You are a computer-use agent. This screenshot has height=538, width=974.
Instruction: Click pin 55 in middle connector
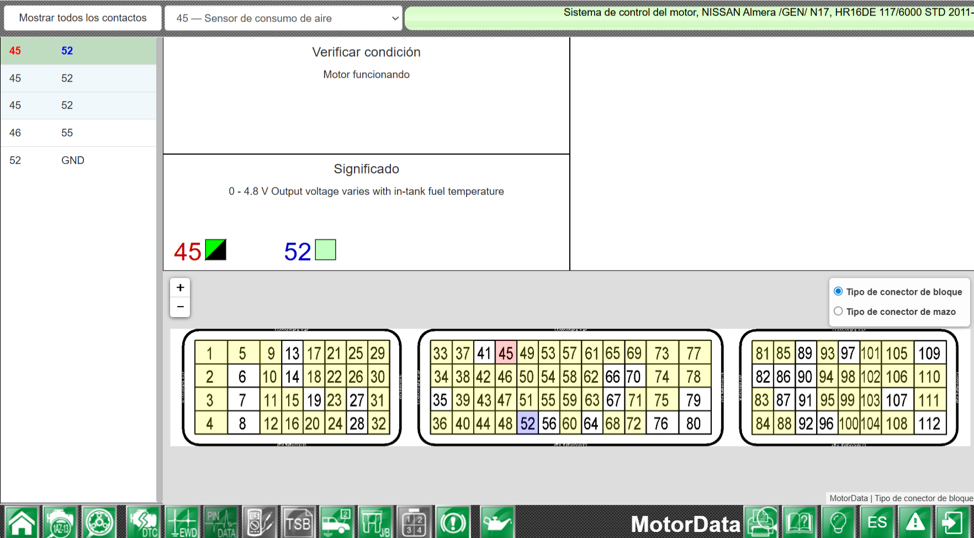(x=548, y=399)
